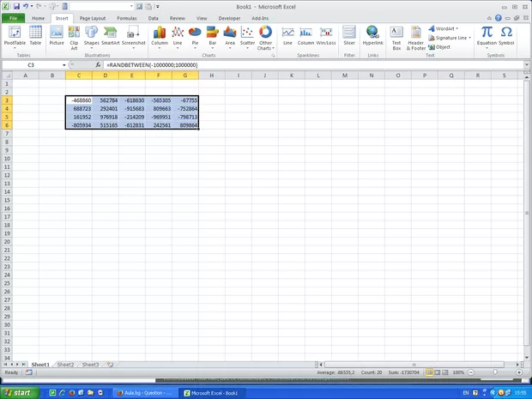This screenshot has width=532, height=399.
Task: Click the Windows start button
Action: (x=17, y=392)
